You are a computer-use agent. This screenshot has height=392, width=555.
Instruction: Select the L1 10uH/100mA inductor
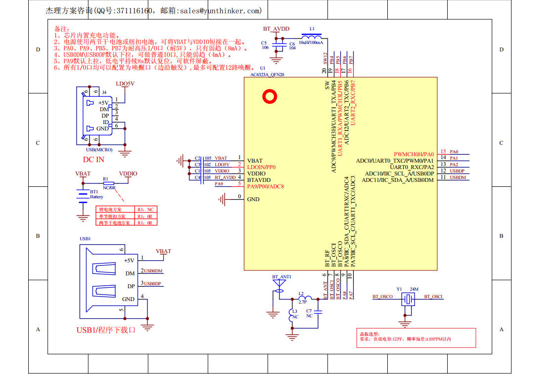tap(312, 36)
